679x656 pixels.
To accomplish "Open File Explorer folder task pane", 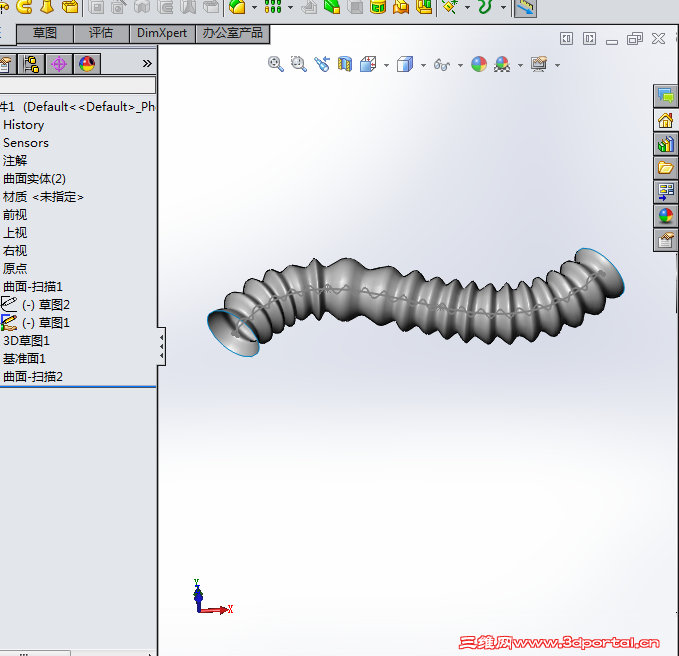I will point(666,168).
